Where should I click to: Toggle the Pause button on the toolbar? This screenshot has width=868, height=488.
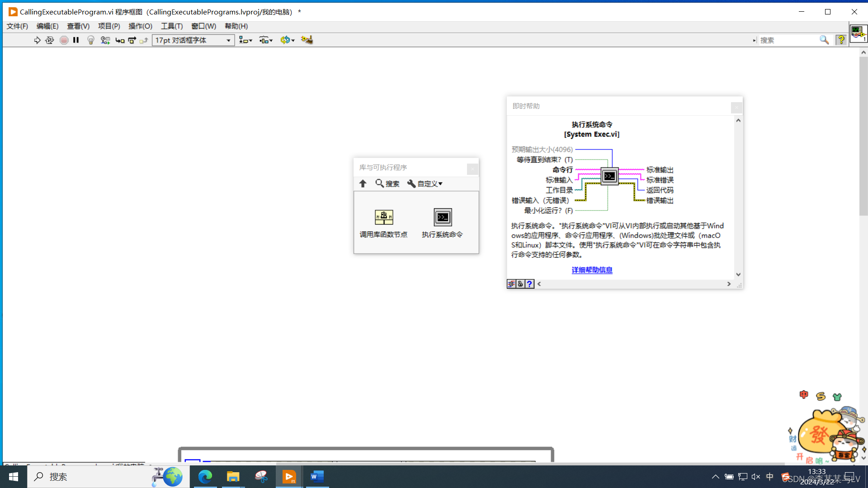tap(75, 40)
